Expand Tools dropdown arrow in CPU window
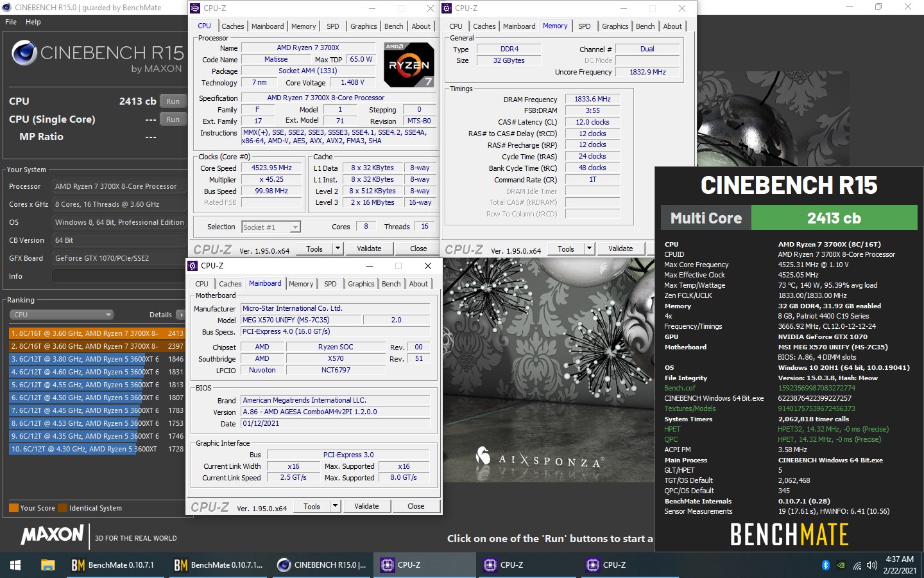 338,249
